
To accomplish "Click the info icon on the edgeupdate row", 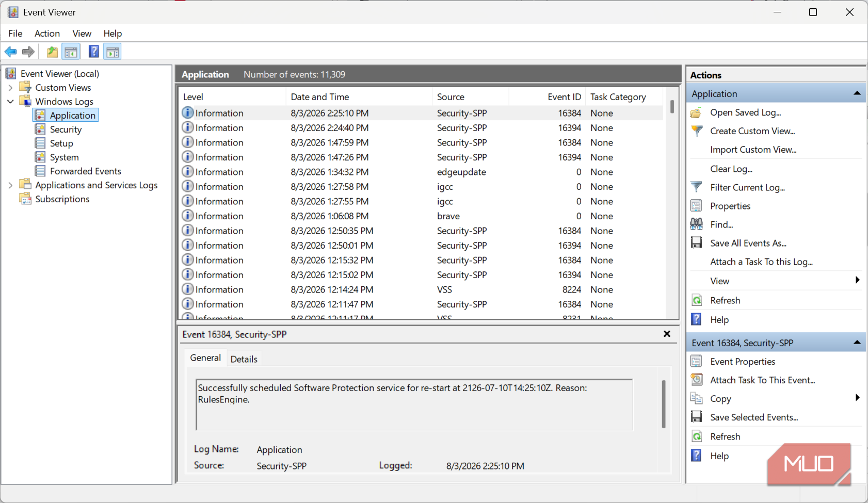I will pos(188,172).
